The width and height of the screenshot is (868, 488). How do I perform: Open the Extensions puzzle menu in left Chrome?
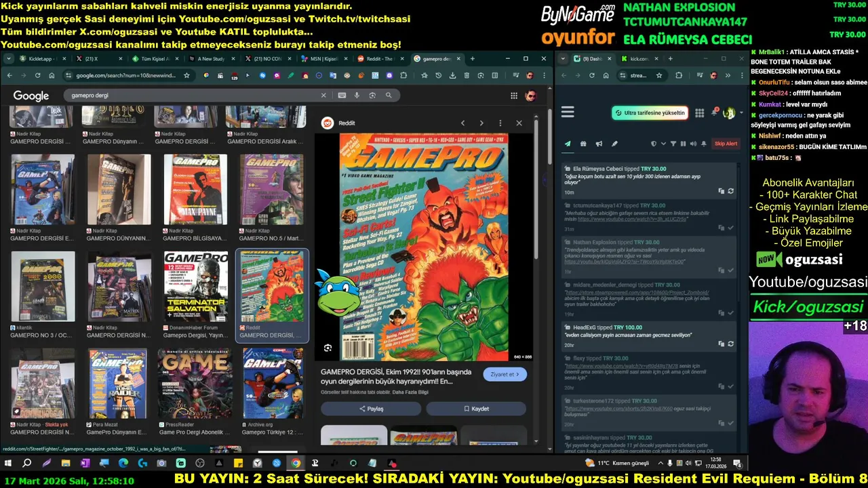point(403,75)
